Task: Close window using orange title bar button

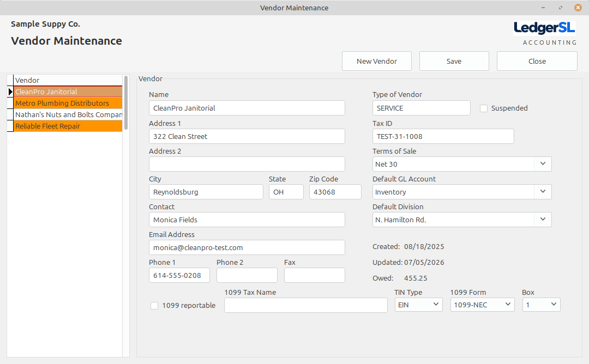Action: (578, 8)
